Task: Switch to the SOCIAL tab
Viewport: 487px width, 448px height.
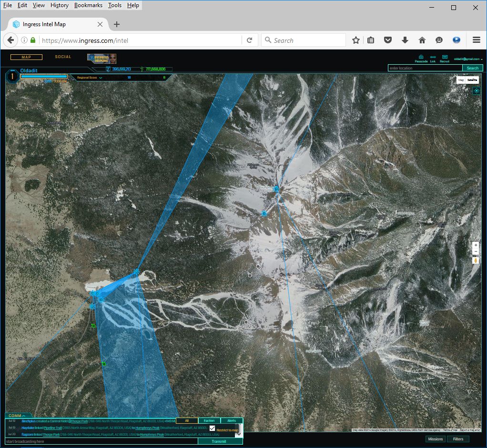Action: [63, 57]
